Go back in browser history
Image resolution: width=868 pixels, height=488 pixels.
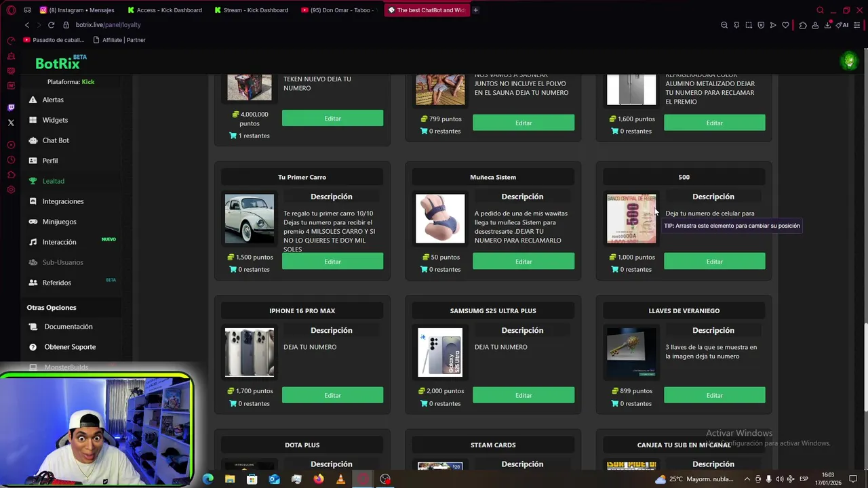pyautogui.click(x=27, y=25)
